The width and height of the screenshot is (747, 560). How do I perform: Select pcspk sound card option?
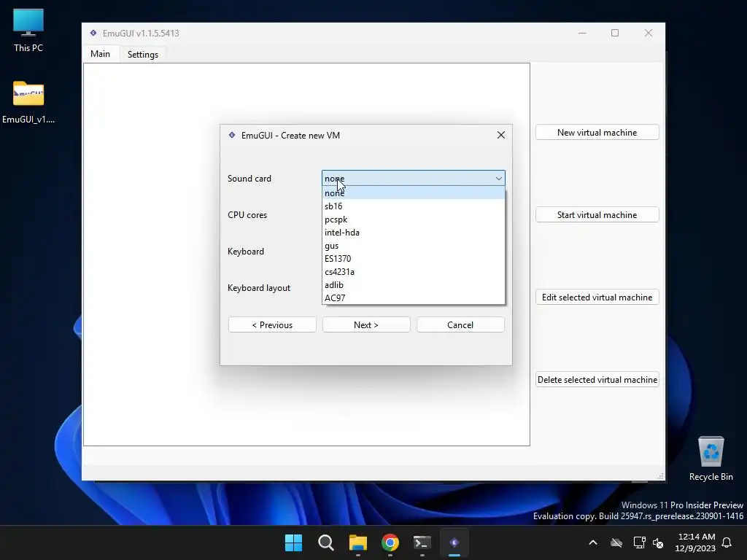(x=413, y=219)
